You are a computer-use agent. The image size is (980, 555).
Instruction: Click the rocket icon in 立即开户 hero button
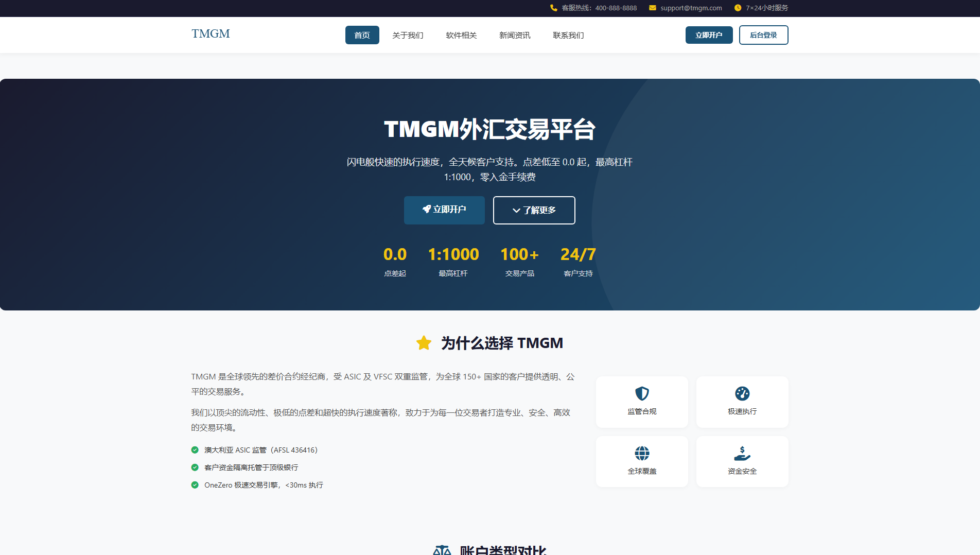click(426, 209)
